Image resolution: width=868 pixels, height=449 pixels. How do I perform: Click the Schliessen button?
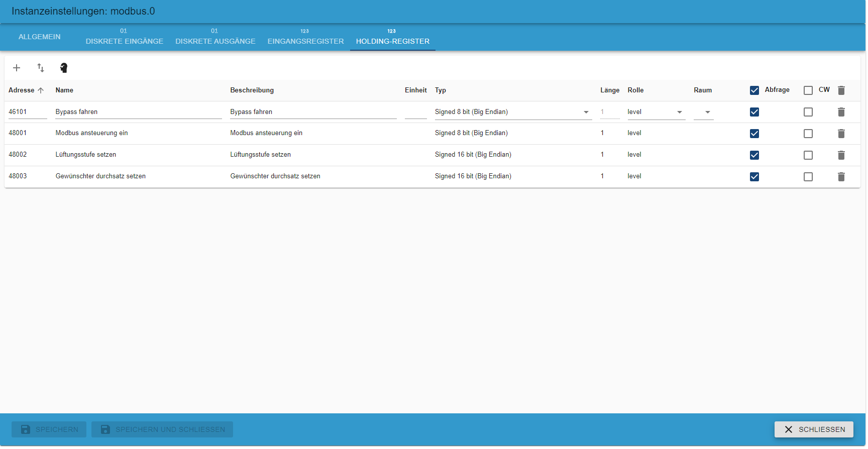814,429
